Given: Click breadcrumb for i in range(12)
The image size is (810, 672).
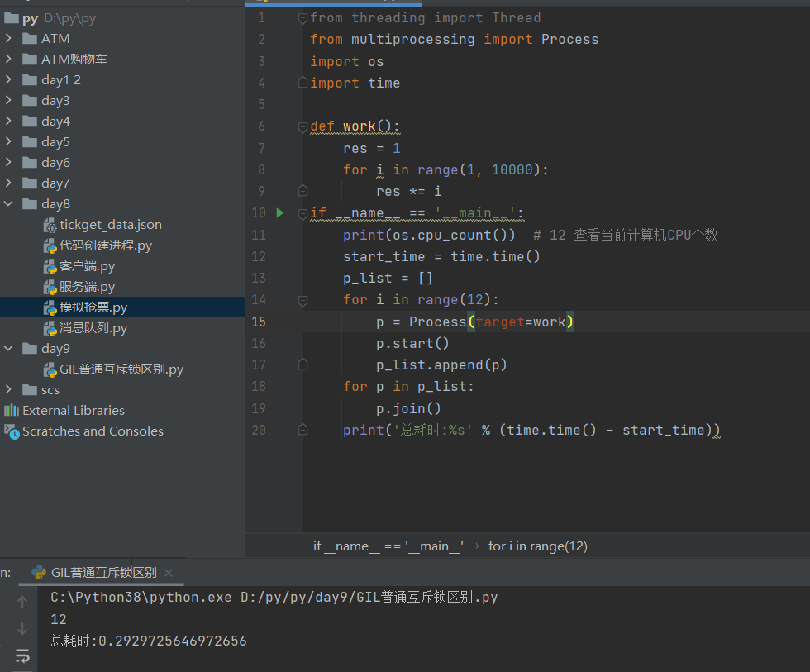Looking at the screenshot, I should point(537,546).
